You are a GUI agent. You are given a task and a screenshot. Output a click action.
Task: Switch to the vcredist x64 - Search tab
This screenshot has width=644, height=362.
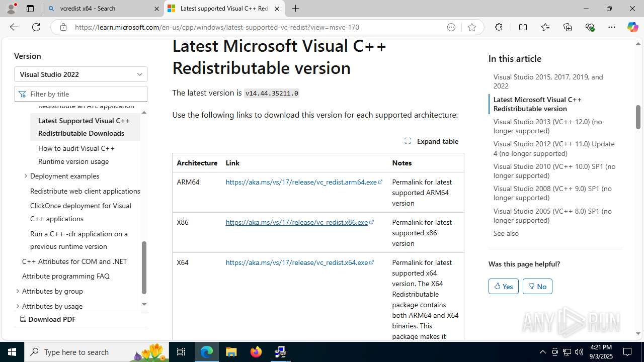(x=103, y=9)
